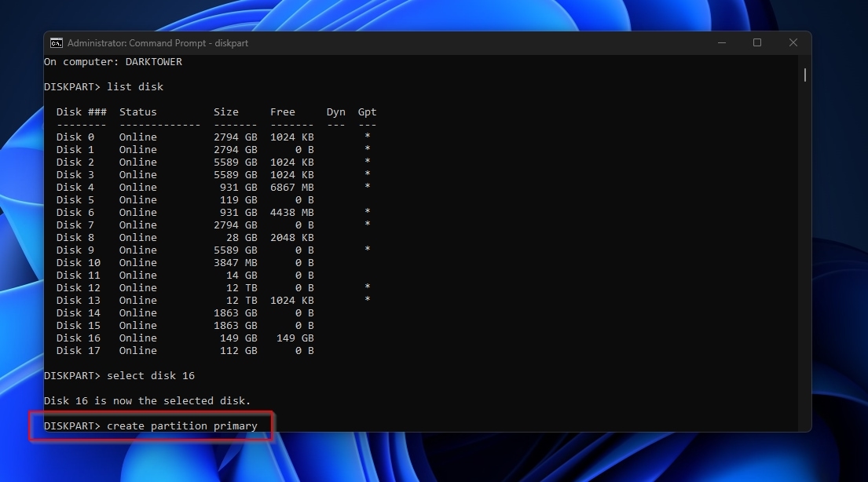Screen dimensions: 868x482
Task: Click the '3847 MB' size of Disk 10
Action: pos(236,262)
